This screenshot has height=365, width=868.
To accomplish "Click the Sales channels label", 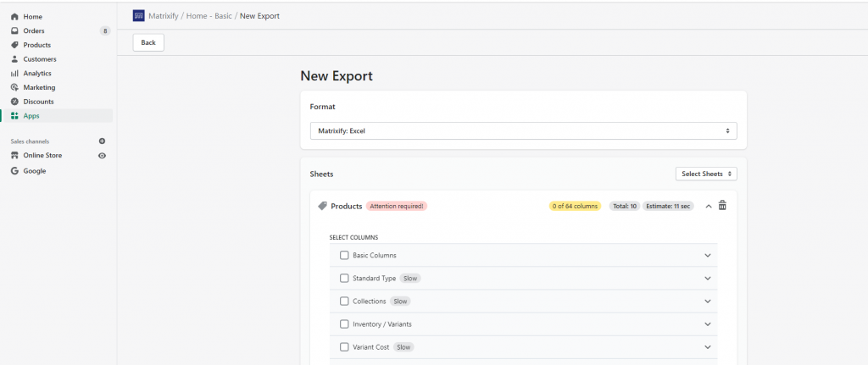I will tap(30, 141).
